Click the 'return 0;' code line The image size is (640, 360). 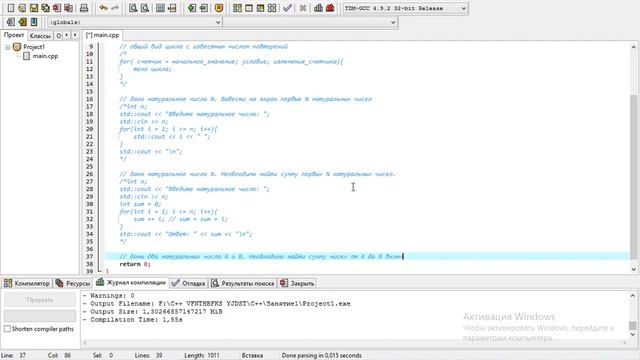pyautogui.click(x=135, y=264)
